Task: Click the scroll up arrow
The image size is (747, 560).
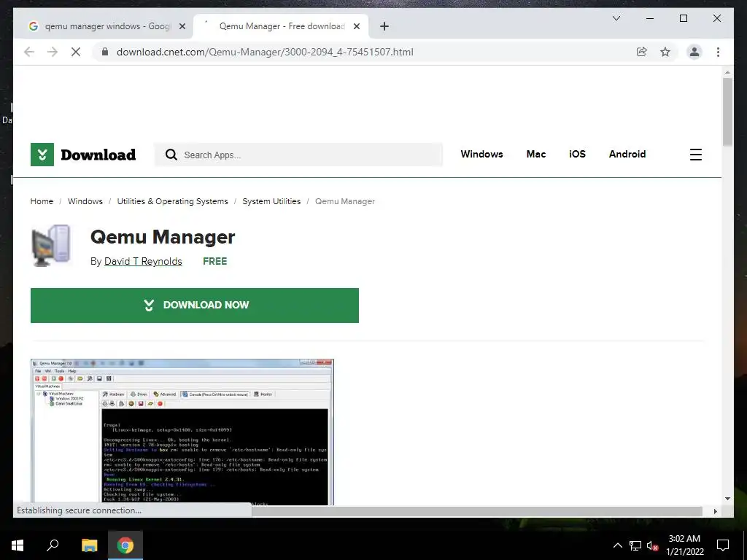Action: [727, 72]
